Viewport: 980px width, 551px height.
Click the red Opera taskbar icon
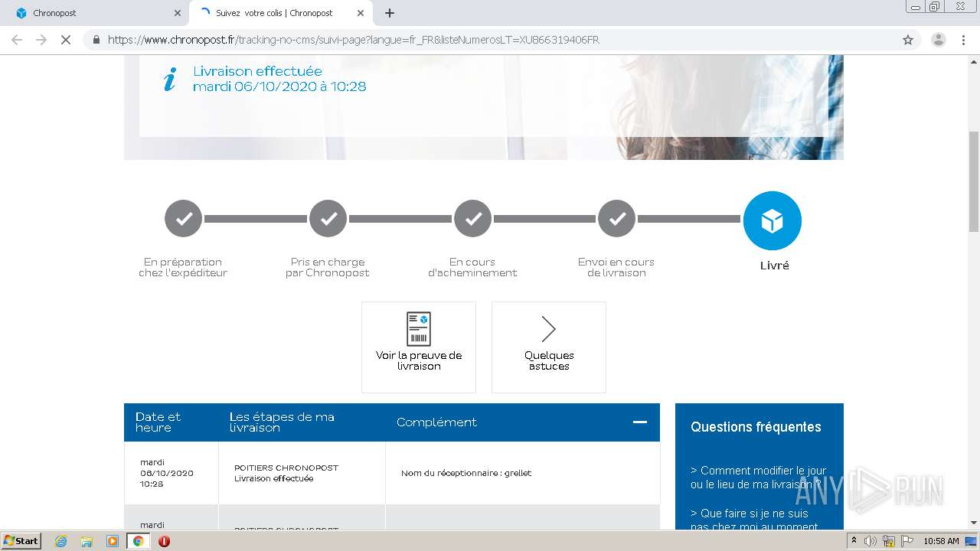tap(164, 541)
